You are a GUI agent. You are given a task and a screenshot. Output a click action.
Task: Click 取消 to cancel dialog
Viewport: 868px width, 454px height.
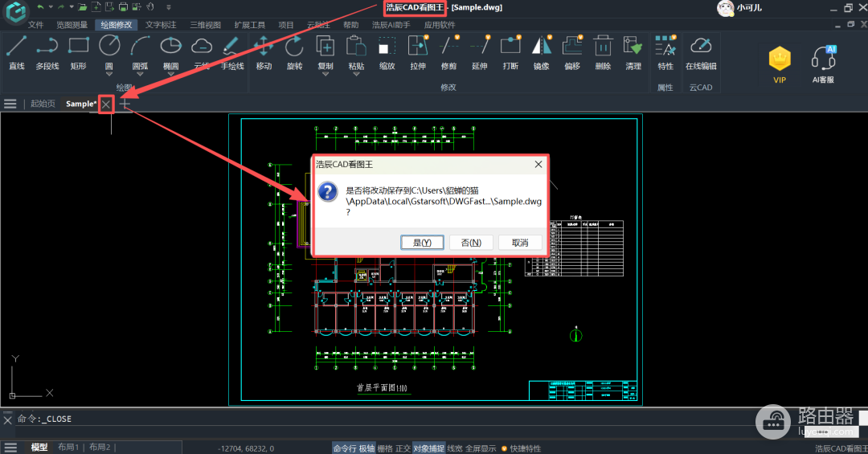(520, 243)
